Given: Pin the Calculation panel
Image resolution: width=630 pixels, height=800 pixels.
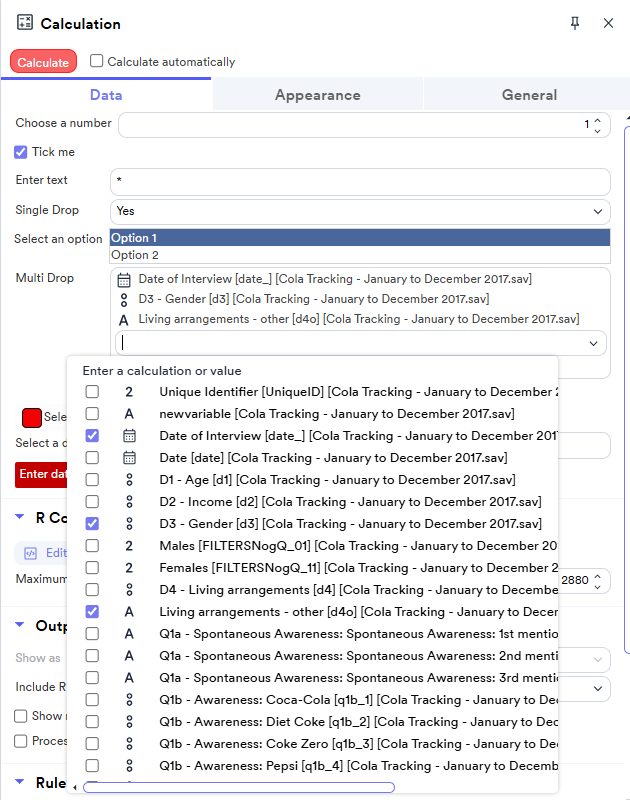Looking at the screenshot, I should pos(575,23).
